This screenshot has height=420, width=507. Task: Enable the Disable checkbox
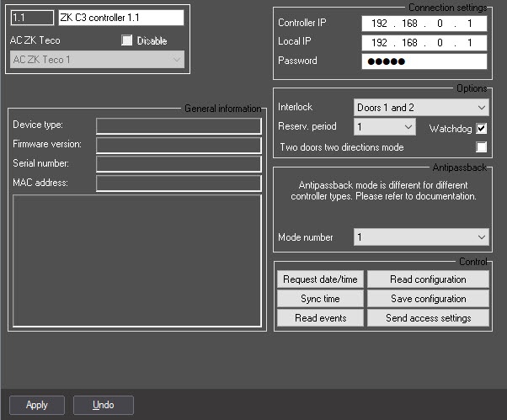(127, 40)
